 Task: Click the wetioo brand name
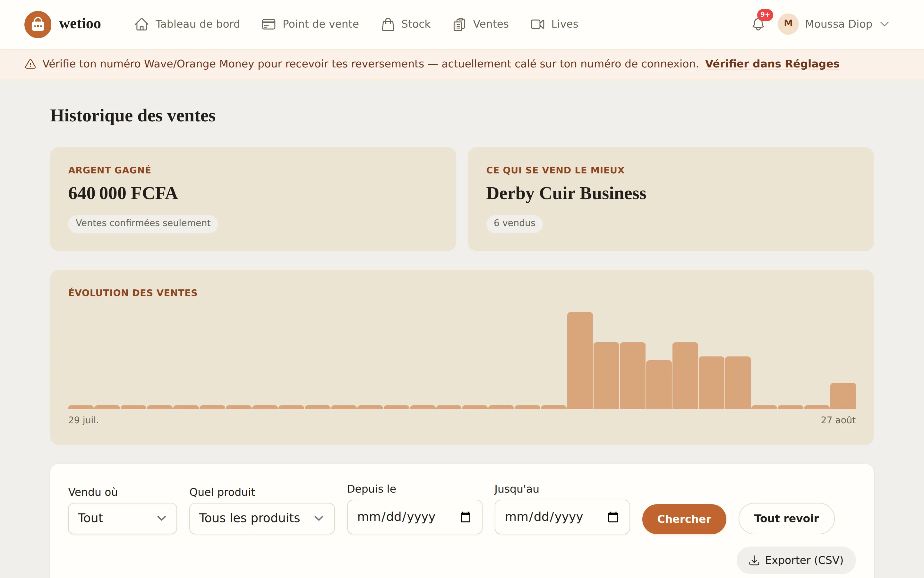[80, 24]
